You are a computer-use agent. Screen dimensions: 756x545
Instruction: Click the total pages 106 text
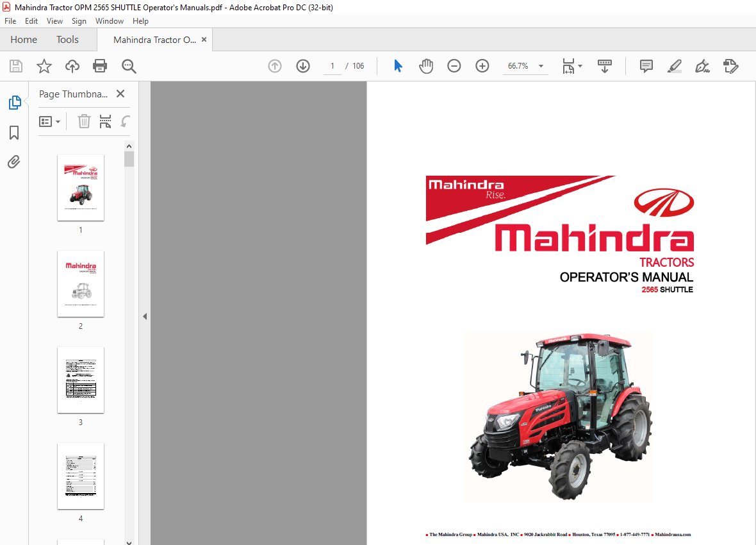pos(358,66)
